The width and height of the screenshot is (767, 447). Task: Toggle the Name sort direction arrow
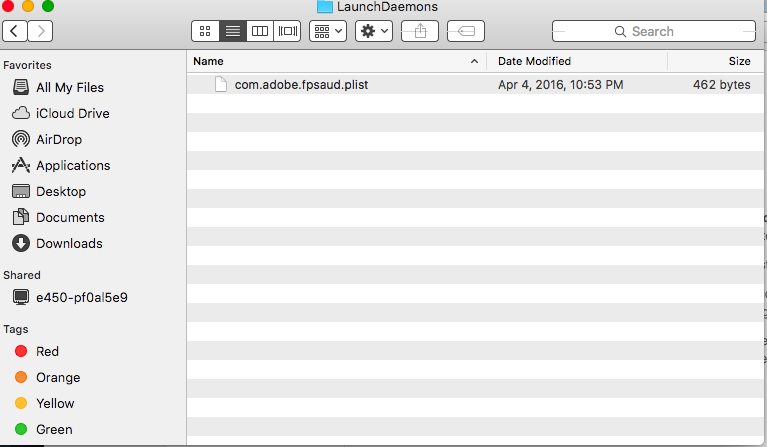click(x=474, y=62)
